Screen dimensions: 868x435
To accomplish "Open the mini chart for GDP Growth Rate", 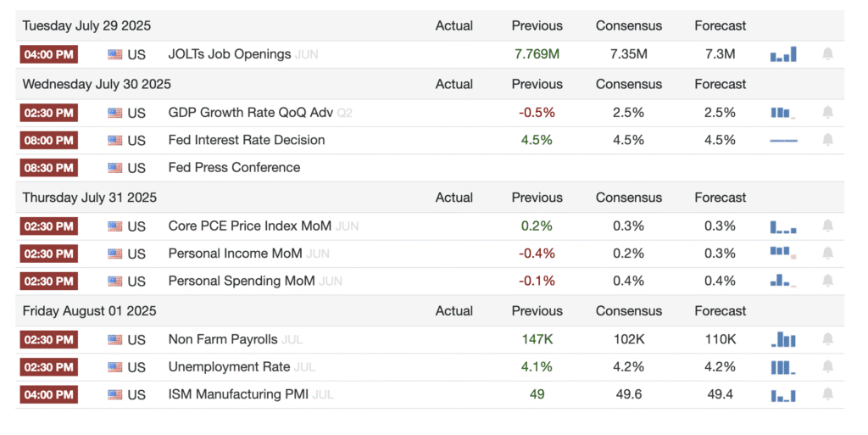I will point(783,112).
